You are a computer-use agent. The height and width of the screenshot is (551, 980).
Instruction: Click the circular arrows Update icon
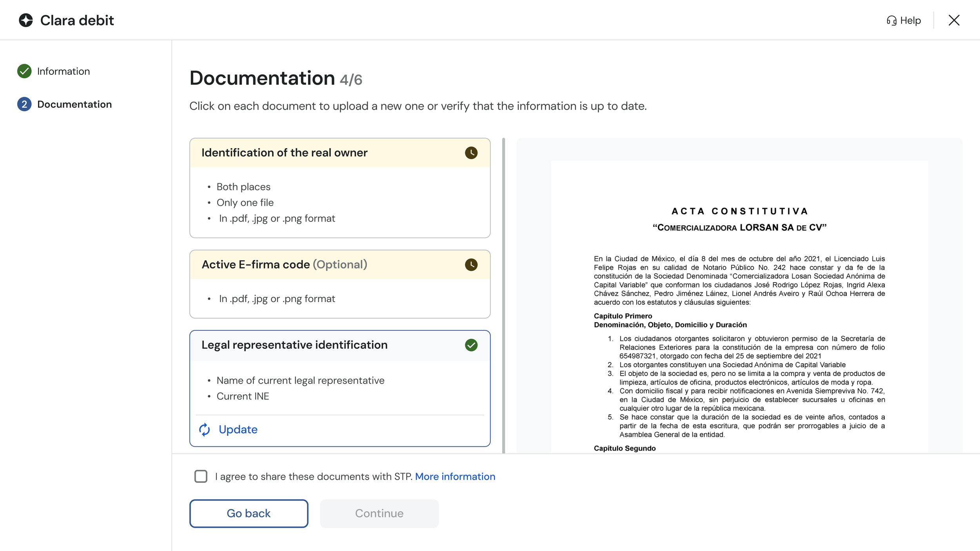click(205, 430)
